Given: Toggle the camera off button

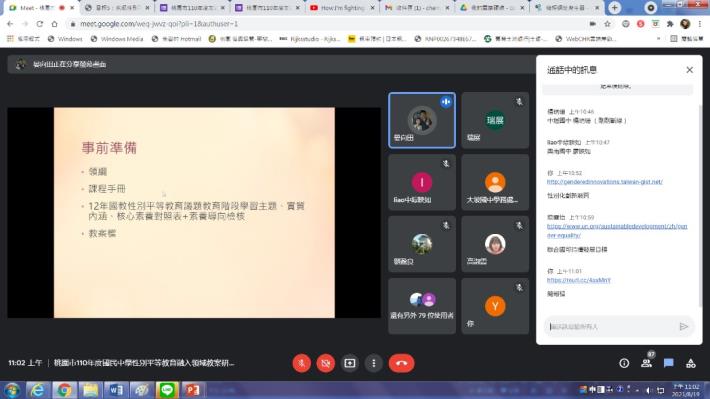Looking at the screenshot, I should [326, 363].
